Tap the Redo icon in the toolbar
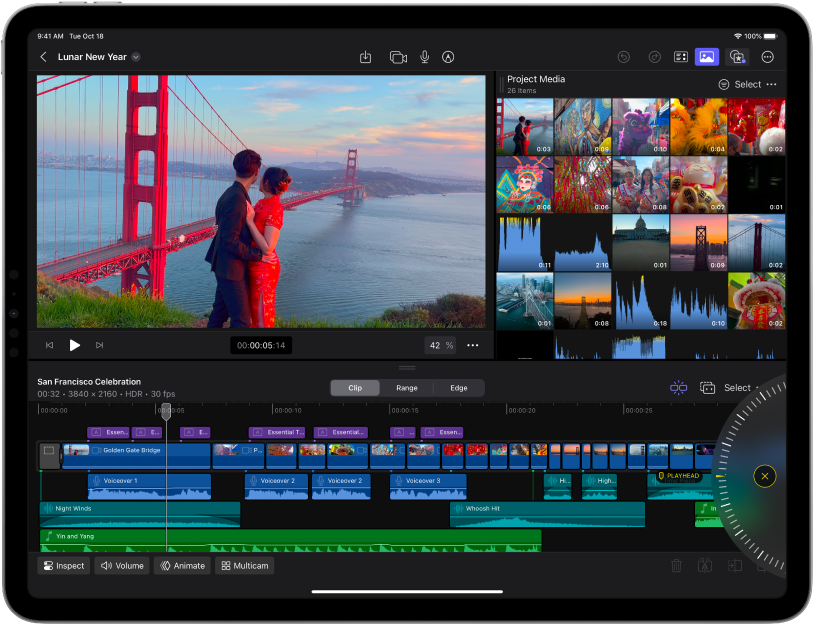 [x=656, y=57]
